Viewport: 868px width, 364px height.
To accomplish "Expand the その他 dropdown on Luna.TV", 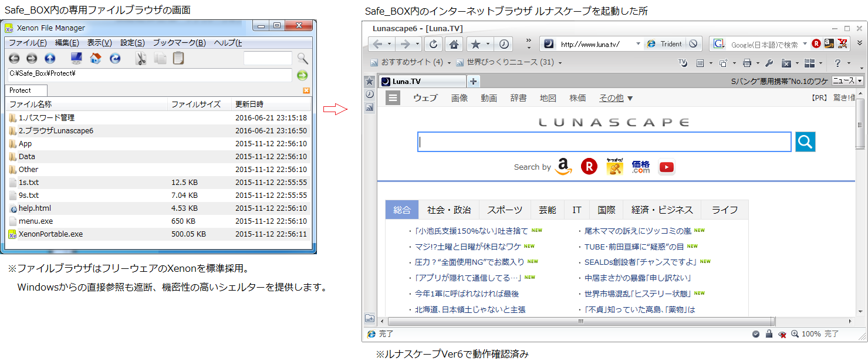I will 616,98.
